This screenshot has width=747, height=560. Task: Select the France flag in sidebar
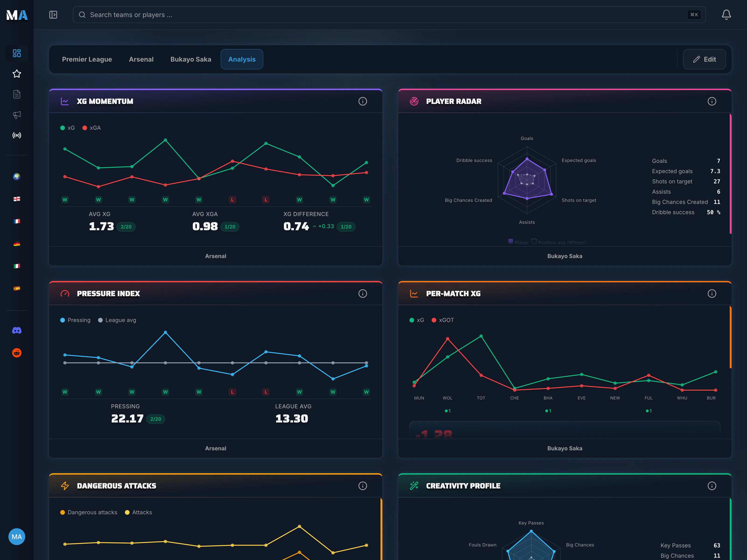pyautogui.click(x=17, y=221)
